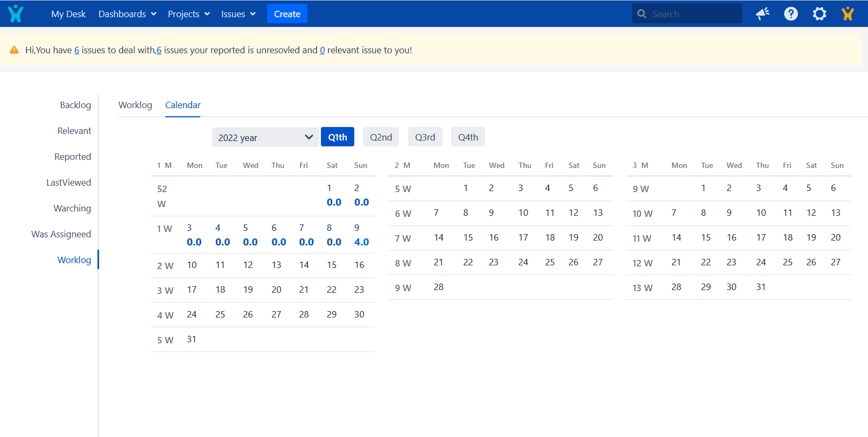
Task: Click the warning triangle icon in the banner
Action: coord(15,50)
